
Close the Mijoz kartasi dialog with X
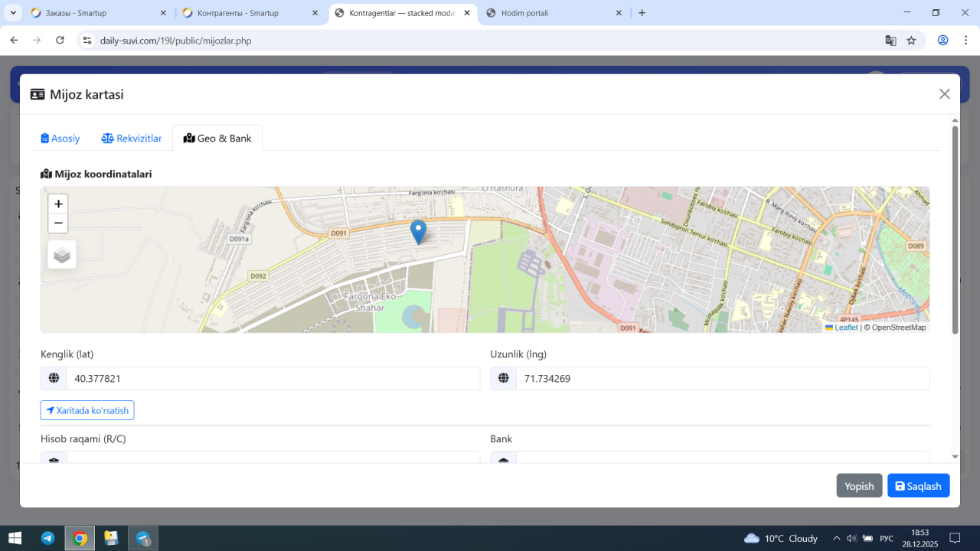click(x=944, y=94)
